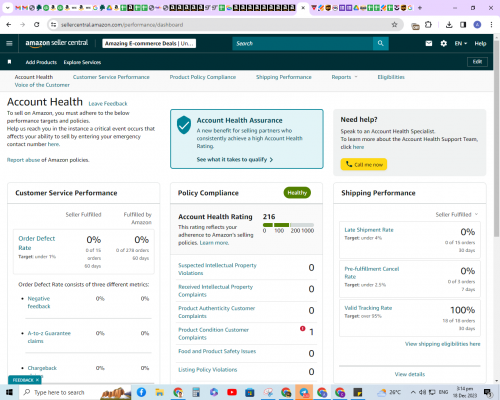500x400 pixels.
Task: Click the bookmark flag icon
Action: coord(9,62)
